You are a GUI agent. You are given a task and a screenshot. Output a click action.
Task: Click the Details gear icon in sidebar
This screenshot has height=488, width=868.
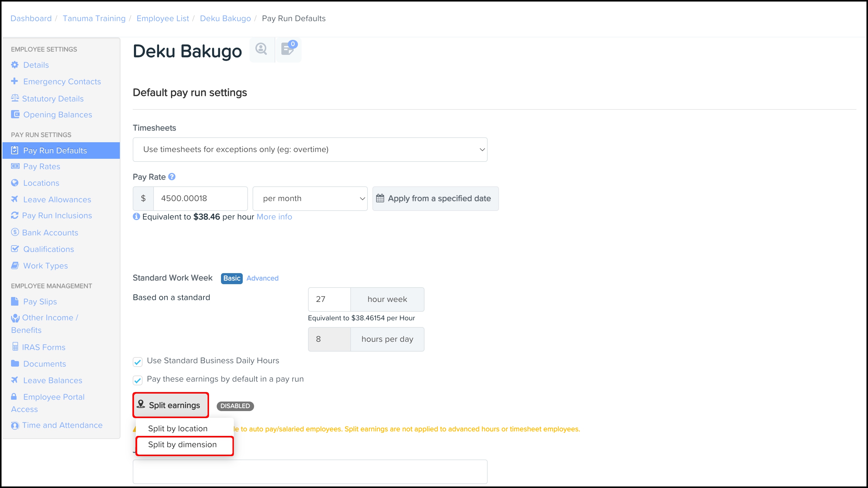15,65
